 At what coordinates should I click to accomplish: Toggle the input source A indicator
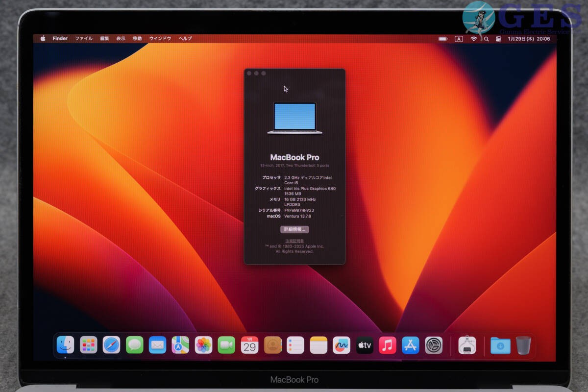(459, 39)
